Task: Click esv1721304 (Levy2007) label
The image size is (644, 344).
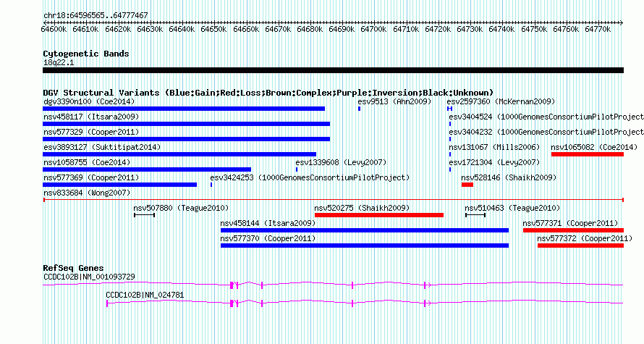Action: 494,162
